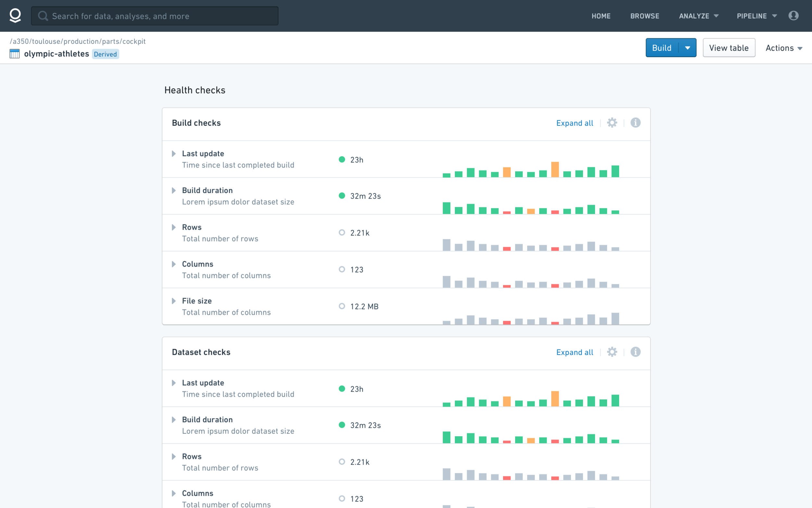Click the Palantir logo icon

15,16
